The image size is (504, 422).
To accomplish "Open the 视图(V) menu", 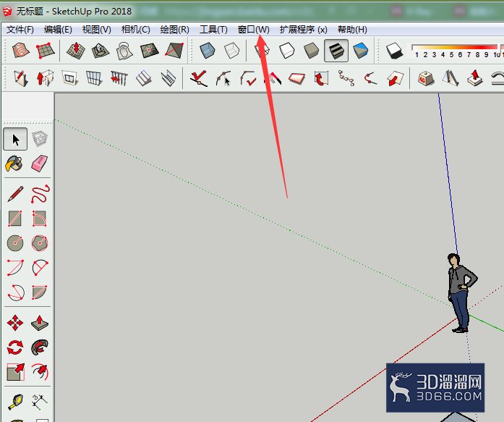I will [x=96, y=30].
